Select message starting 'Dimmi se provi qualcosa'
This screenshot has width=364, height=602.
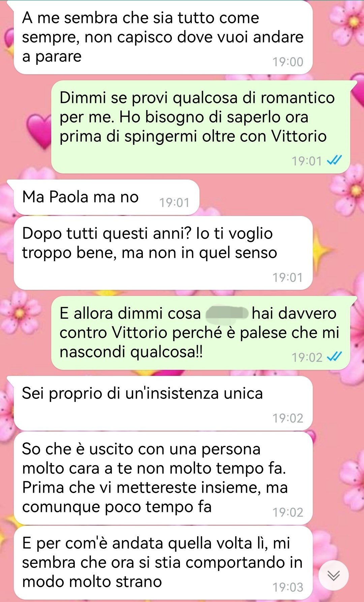pyautogui.click(x=201, y=127)
